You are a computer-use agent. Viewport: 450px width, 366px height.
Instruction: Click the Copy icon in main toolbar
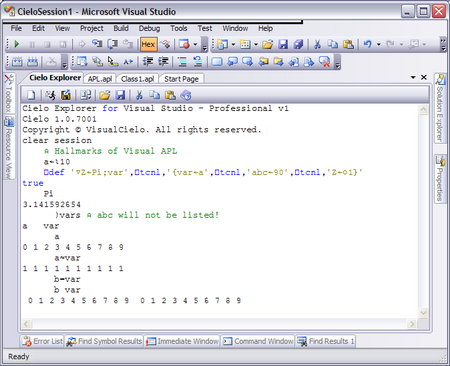(x=332, y=44)
